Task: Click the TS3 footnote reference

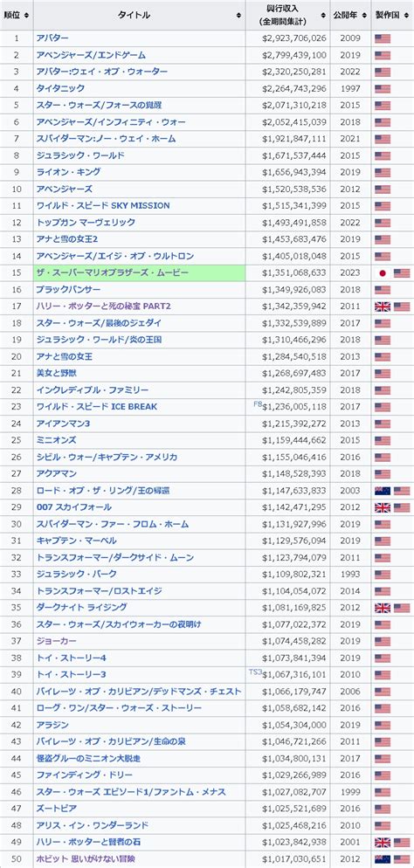Action: [256, 672]
